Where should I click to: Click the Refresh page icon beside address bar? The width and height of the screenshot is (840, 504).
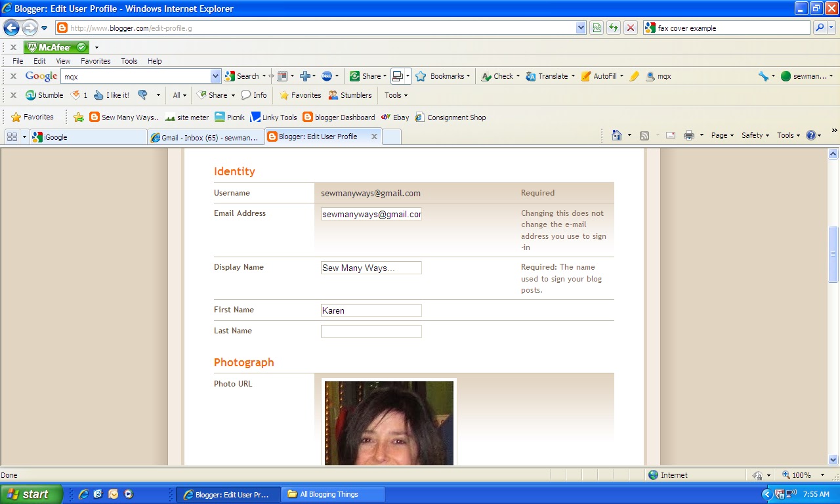(614, 28)
